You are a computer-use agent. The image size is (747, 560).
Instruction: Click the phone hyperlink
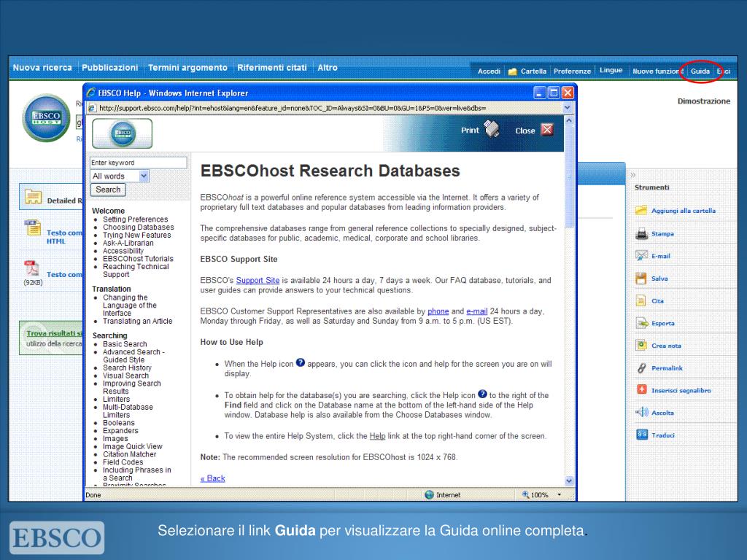pyautogui.click(x=438, y=311)
